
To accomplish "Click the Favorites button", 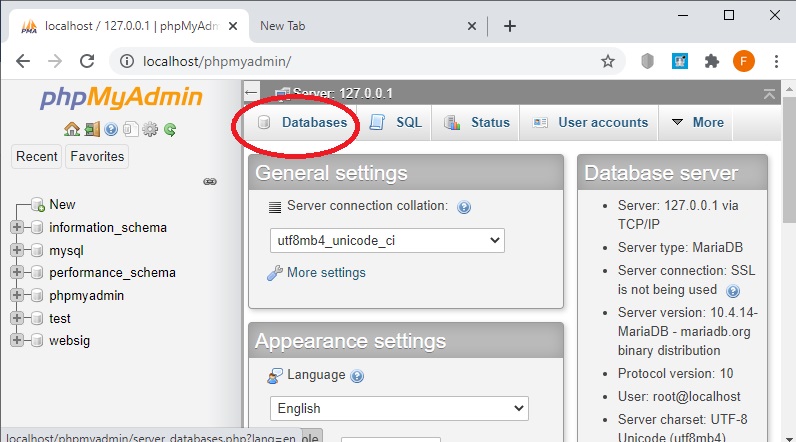I will click(97, 156).
